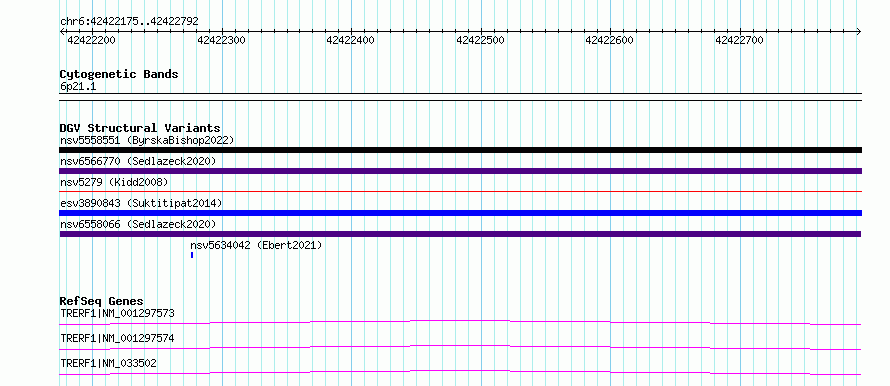Select ruler position 42422600

[x=610, y=40]
